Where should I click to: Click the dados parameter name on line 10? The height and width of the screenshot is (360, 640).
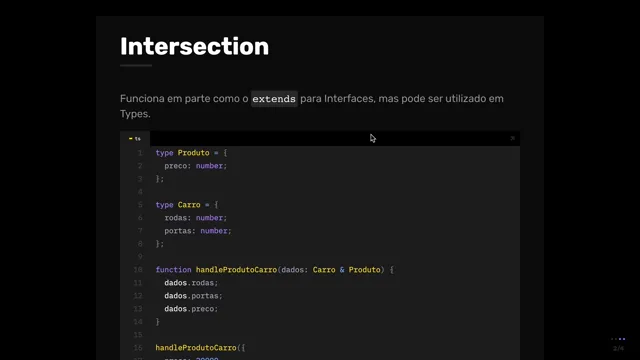(293, 270)
